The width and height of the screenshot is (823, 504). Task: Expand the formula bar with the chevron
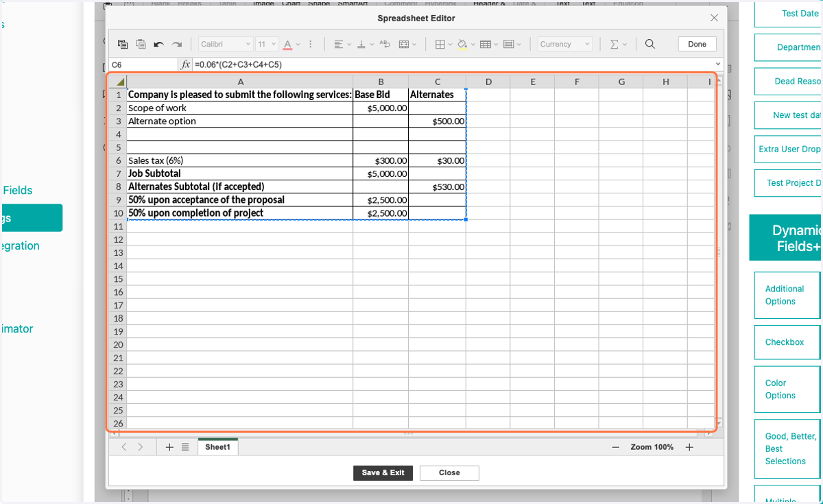pyautogui.click(x=718, y=64)
